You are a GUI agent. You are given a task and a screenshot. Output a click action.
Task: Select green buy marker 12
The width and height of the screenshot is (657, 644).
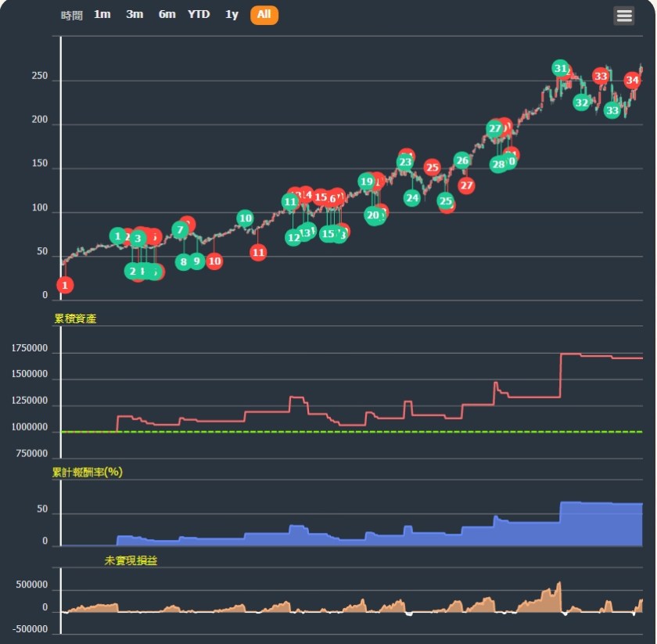point(293,237)
